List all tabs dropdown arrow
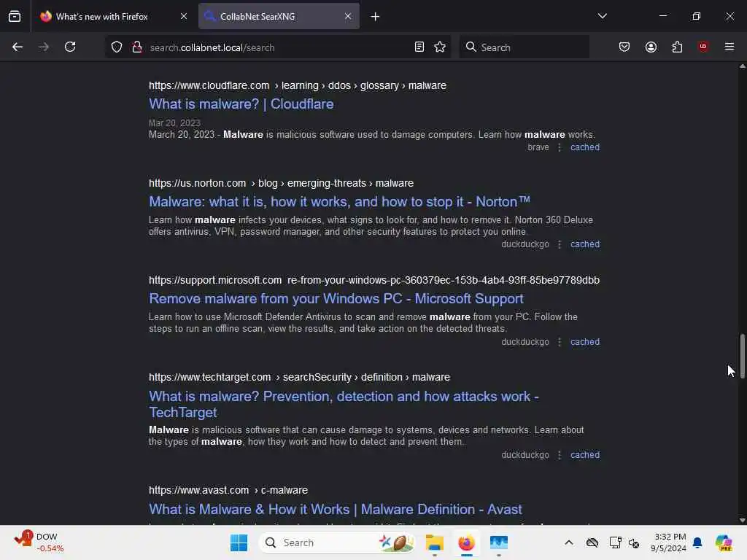 pyautogui.click(x=602, y=16)
